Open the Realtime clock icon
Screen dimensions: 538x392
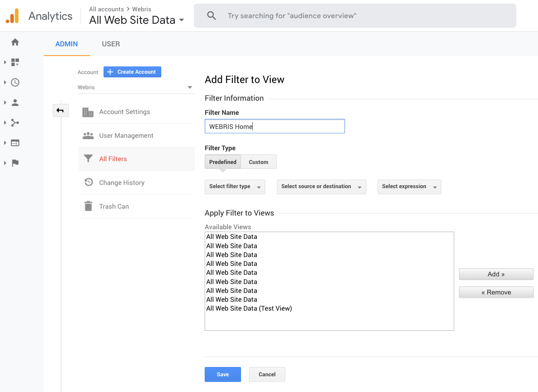coord(15,83)
